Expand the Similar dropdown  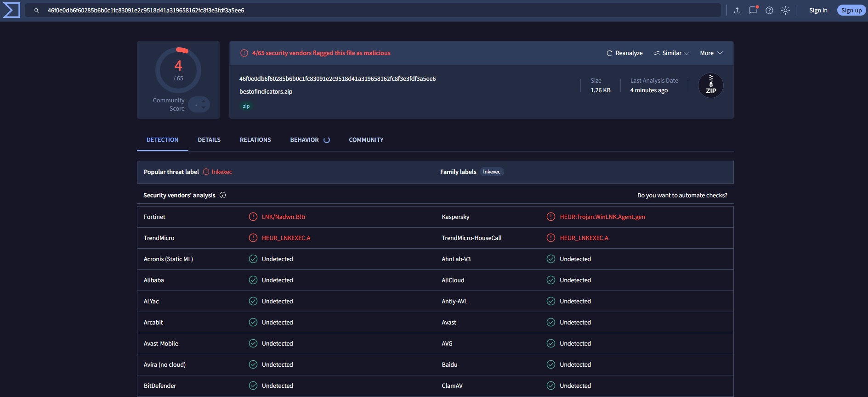(671, 53)
